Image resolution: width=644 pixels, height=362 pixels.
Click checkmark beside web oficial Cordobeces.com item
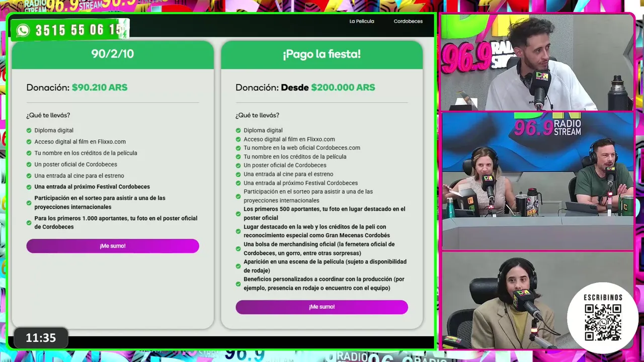pos(238,148)
